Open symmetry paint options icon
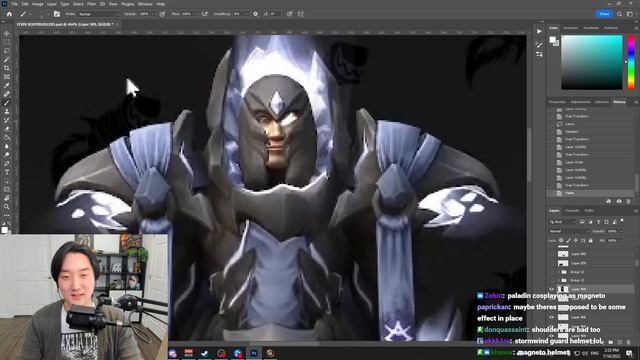Screen dimensions: 640x360 (x=301, y=14)
